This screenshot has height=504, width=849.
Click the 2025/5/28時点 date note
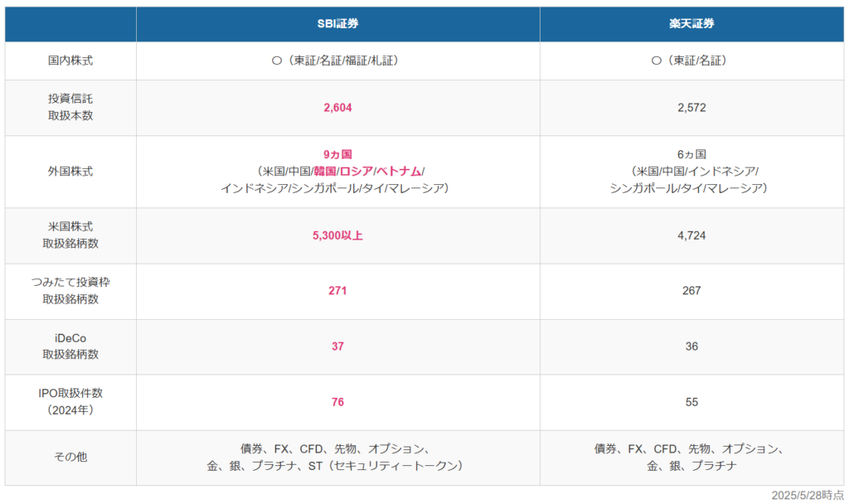click(x=808, y=496)
